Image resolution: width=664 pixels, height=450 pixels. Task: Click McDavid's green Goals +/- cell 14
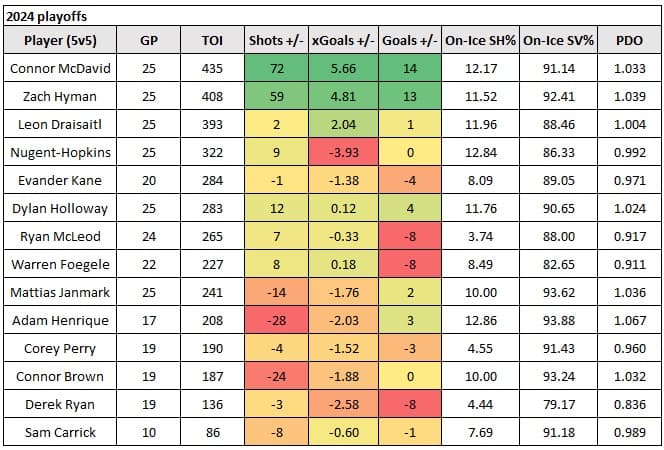[412, 69]
